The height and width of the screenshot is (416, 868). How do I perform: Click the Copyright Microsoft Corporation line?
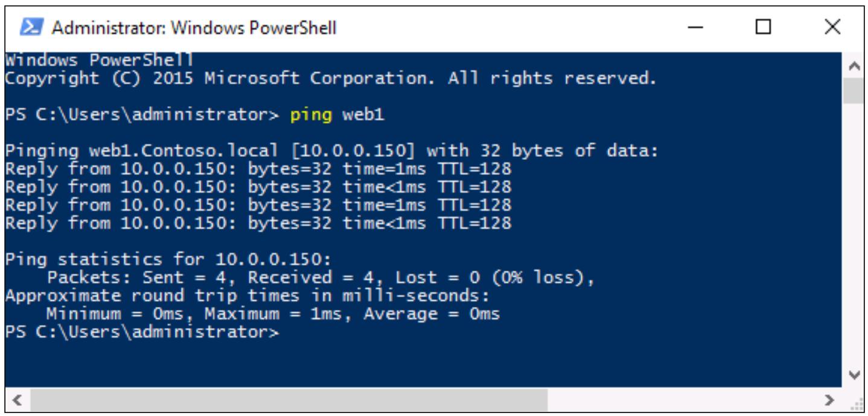click(x=331, y=78)
